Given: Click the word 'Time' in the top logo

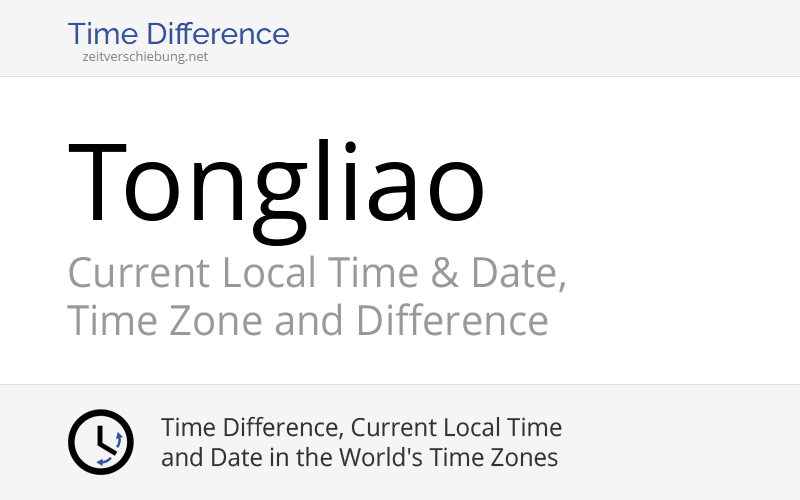Looking at the screenshot, I should click(103, 34).
